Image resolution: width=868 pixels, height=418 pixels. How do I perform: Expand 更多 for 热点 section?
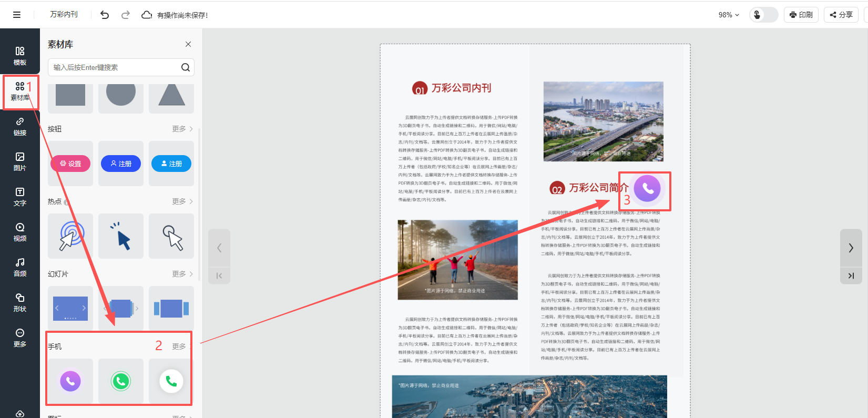tap(182, 201)
